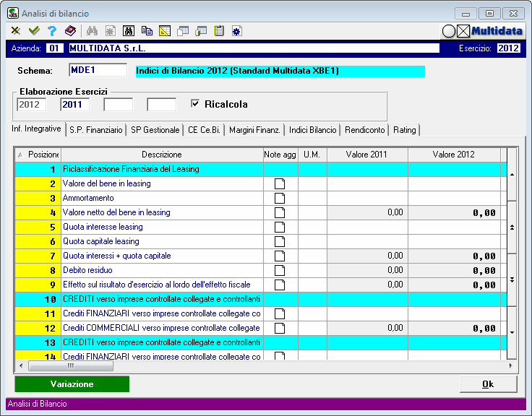The image size is (532, 416).
Task: Click the table scroll up arrow
Action: pyautogui.click(x=512, y=174)
